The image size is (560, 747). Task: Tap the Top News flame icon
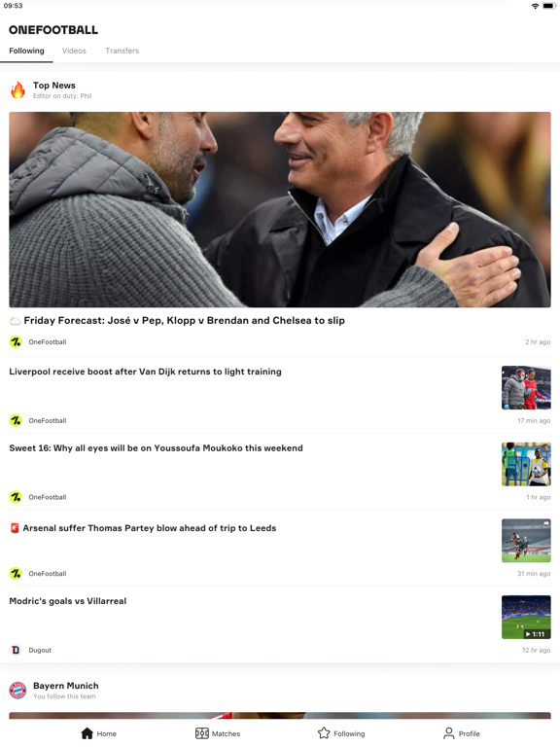[18, 89]
